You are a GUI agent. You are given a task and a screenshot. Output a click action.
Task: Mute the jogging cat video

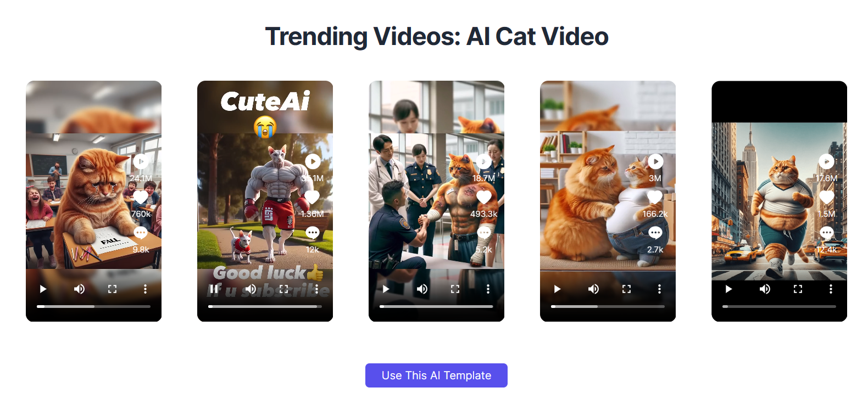click(765, 289)
